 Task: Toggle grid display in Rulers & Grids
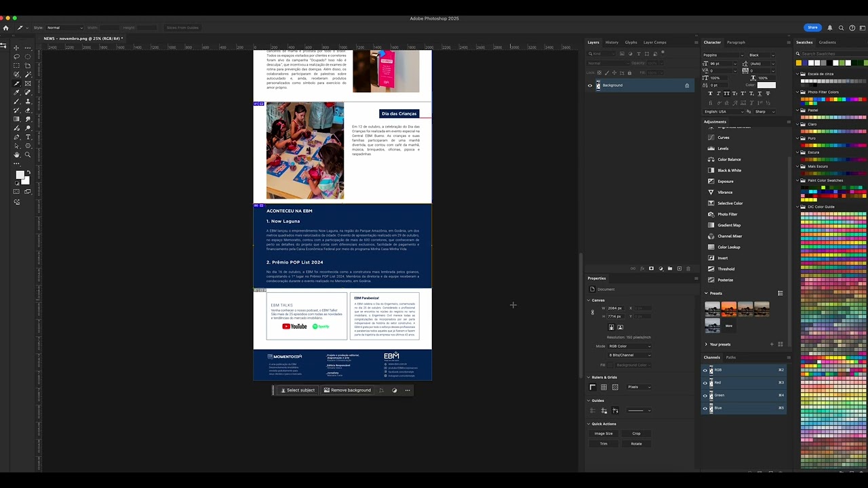(x=604, y=387)
